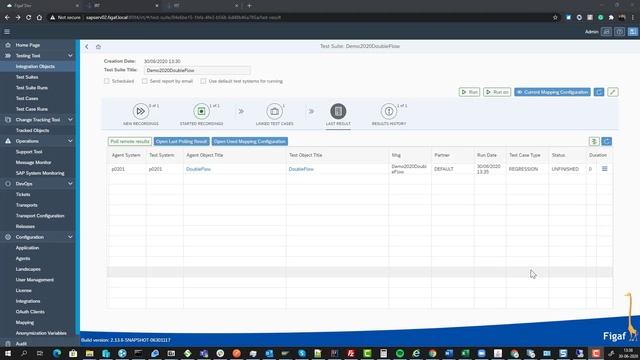Click the home icon beside the page title
This screenshot has width=640, height=360.
(x=98, y=47)
